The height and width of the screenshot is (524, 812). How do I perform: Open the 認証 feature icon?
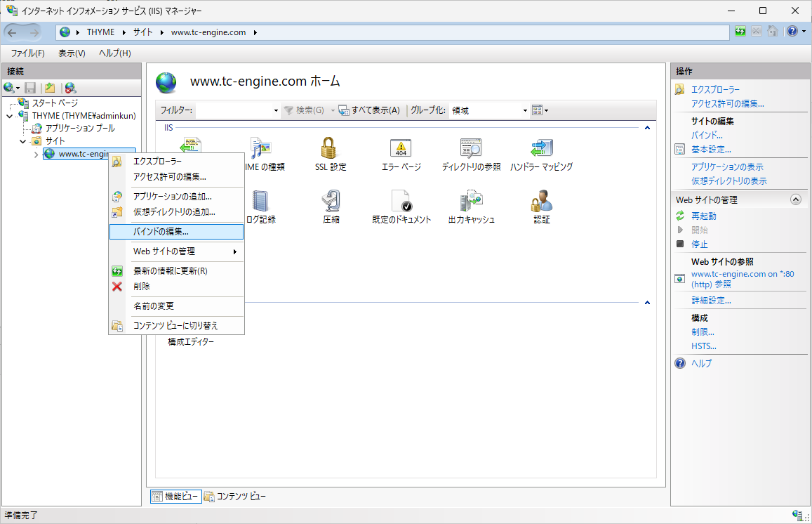coord(542,207)
